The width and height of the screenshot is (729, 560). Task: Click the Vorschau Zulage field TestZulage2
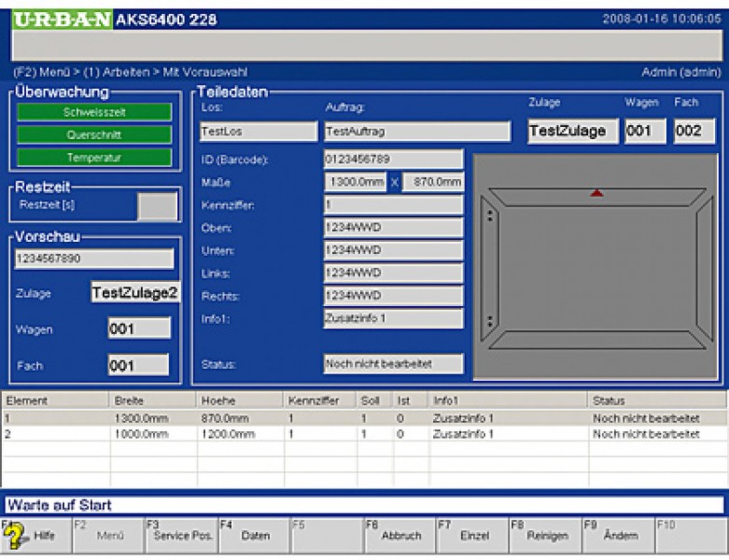(x=135, y=293)
